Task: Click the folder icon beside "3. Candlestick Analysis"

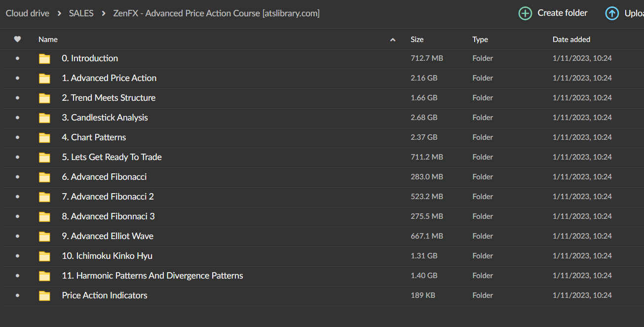Action: coord(44,118)
